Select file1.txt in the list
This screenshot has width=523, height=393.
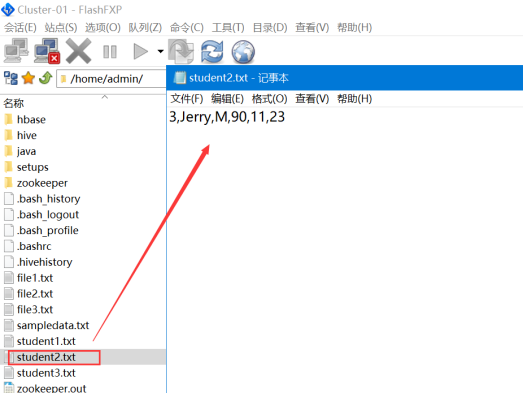tap(29, 278)
